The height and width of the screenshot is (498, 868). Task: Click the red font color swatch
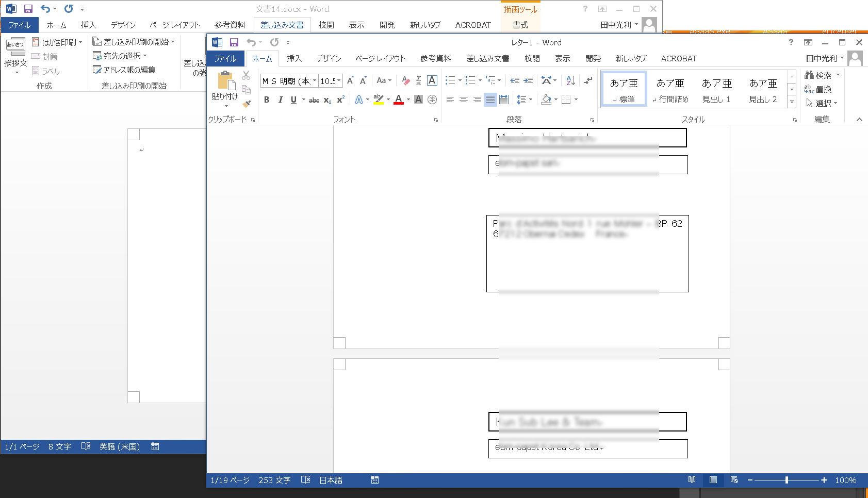tap(398, 100)
